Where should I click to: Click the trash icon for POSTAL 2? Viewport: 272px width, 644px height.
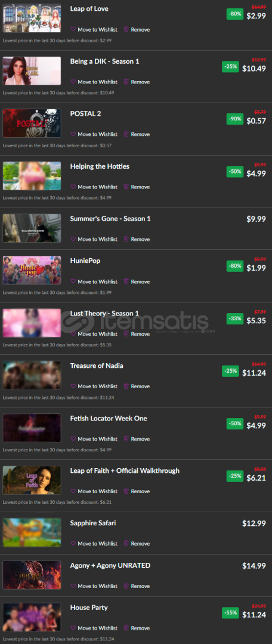point(126,134)
